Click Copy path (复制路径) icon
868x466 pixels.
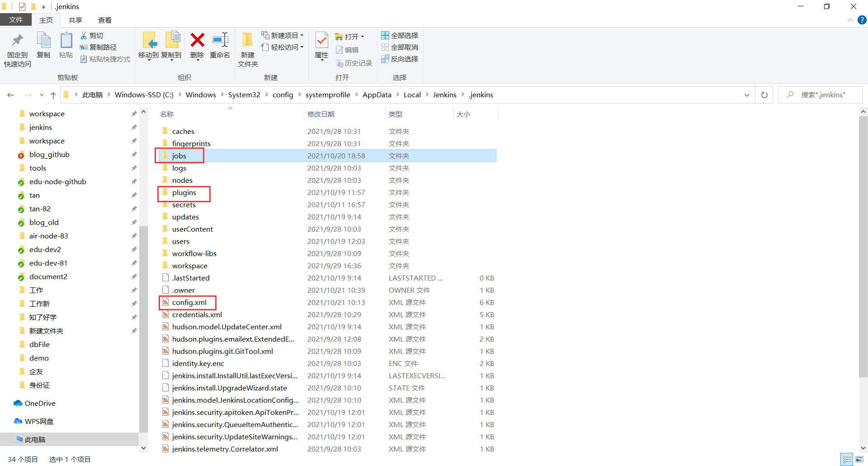pyautogui.click(x=84, y=47)
